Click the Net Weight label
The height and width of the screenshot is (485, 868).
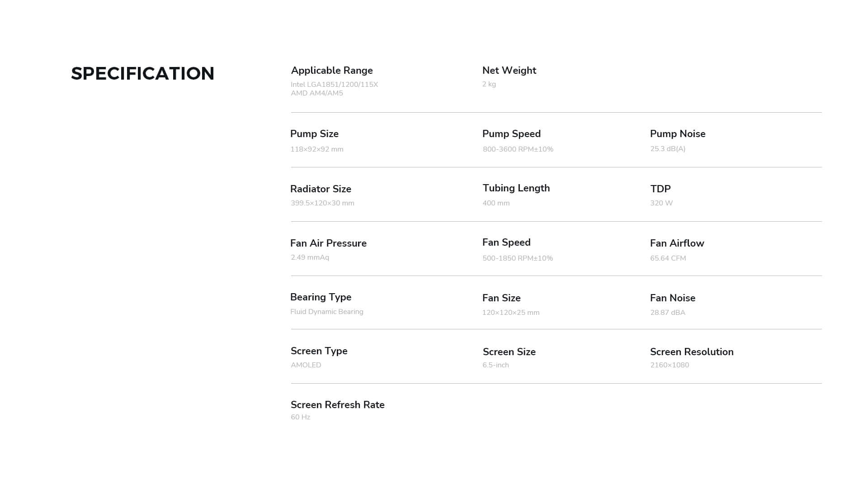click(509, 71)
